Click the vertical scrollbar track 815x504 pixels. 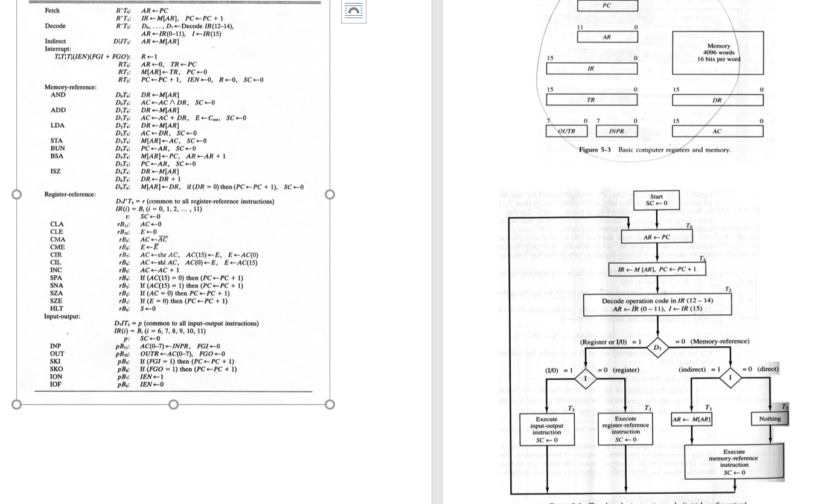(x=438, y=241)
